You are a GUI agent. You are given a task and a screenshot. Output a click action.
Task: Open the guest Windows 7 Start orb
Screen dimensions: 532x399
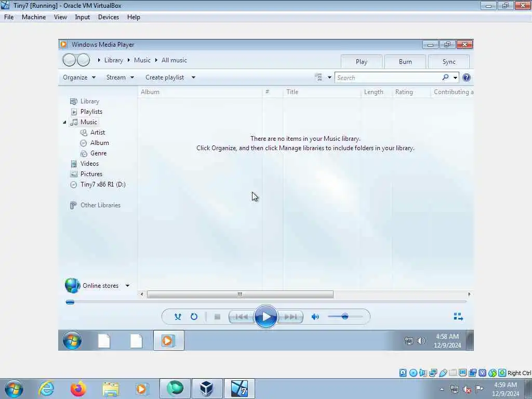(72, 341)
